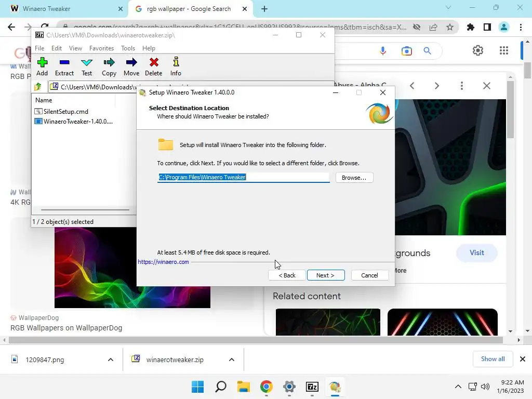Click the Browse... button in Setup

(x=354, y=178)
